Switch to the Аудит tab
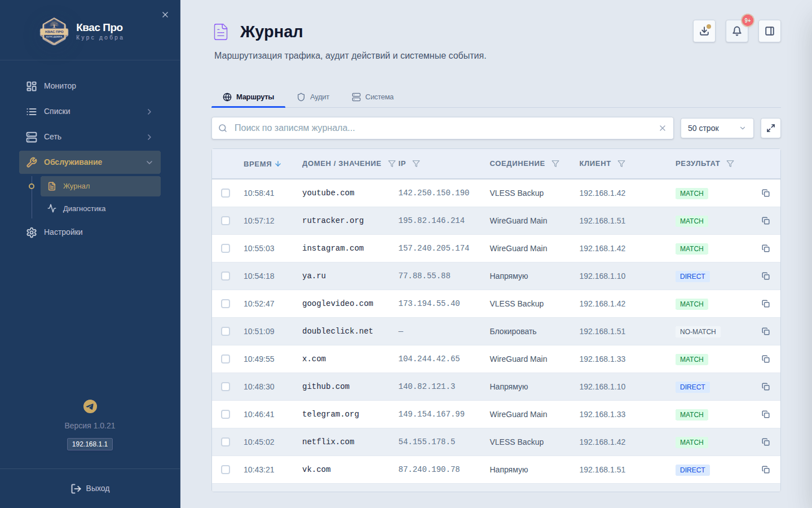 313,97
